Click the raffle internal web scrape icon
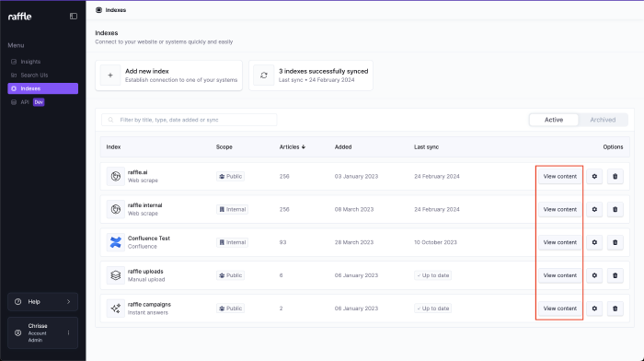Screen dimensions: 644x361 [116, 209]
